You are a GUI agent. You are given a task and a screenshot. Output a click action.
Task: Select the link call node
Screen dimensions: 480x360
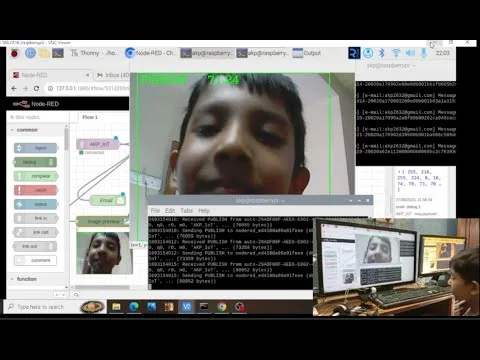click(36, 232)
